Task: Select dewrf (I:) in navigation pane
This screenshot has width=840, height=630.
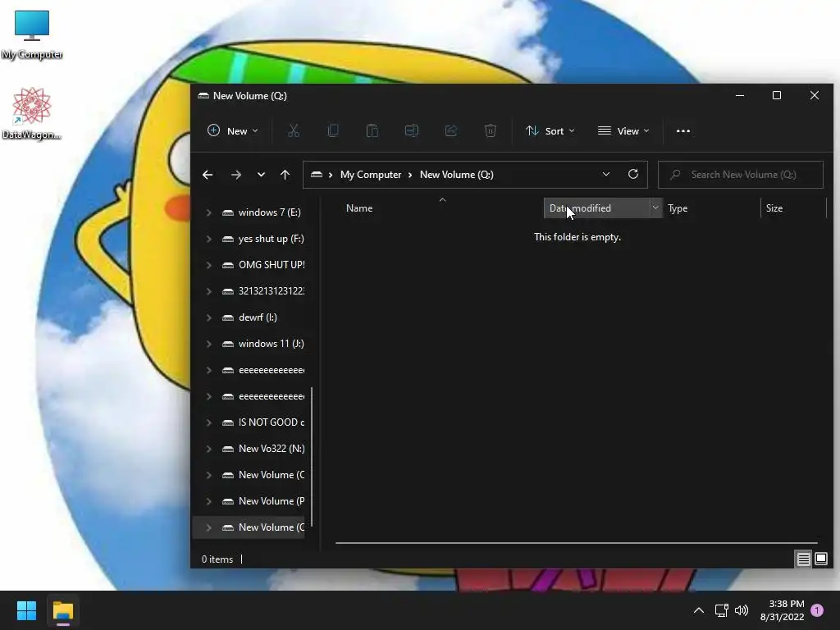Action: pyautogui.click(x=249, y=317)
